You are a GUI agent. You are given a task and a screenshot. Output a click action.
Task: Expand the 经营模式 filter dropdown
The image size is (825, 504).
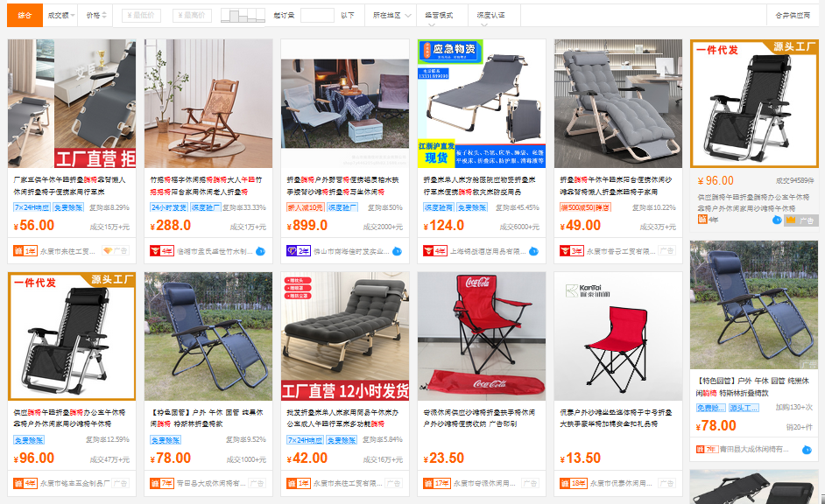point(439,15)
